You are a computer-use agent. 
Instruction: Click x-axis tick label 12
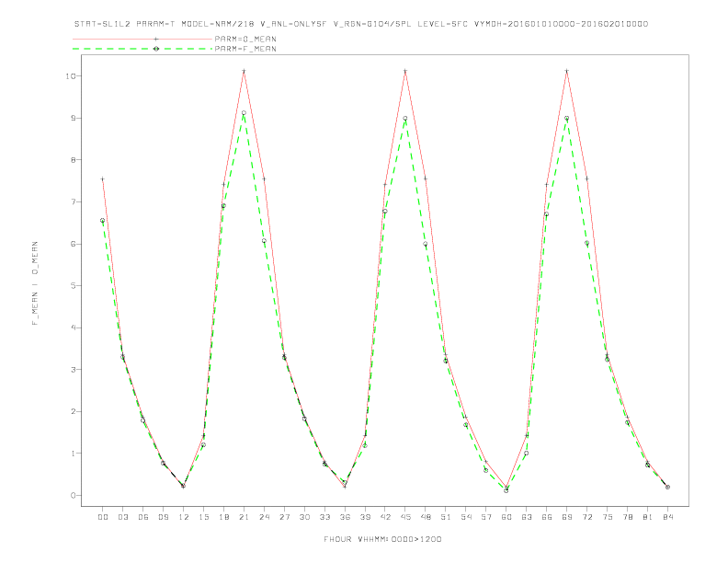[x=184, y=517]
